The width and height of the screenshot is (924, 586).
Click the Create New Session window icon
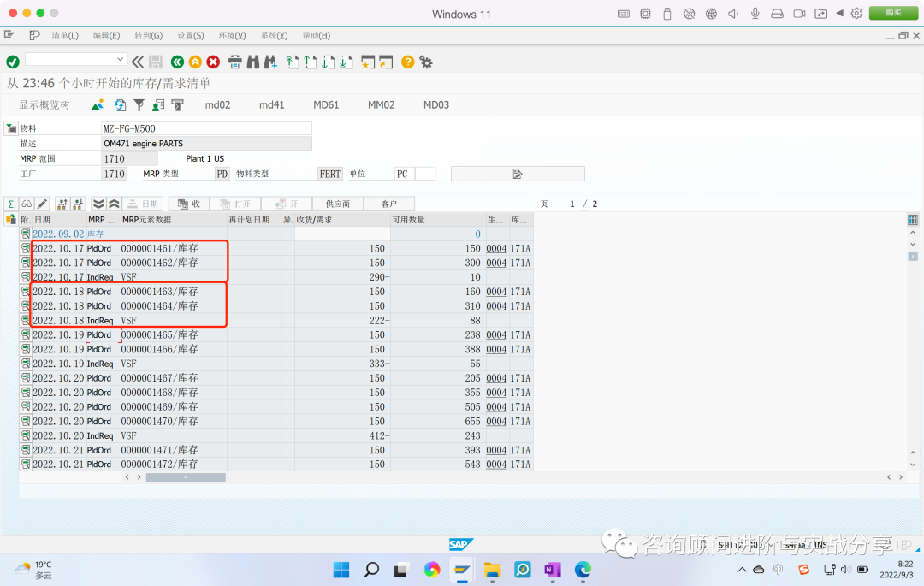click(x=368, y=62)
